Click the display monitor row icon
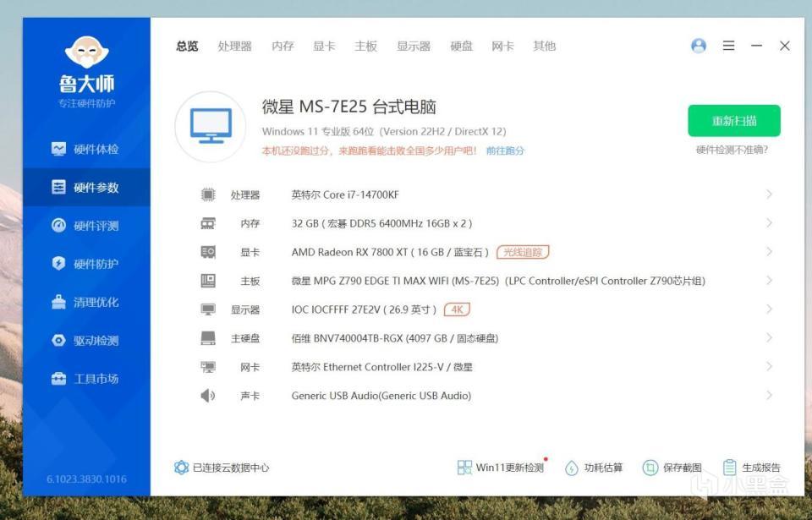This screenshot has width=812, height=520. 208,309
